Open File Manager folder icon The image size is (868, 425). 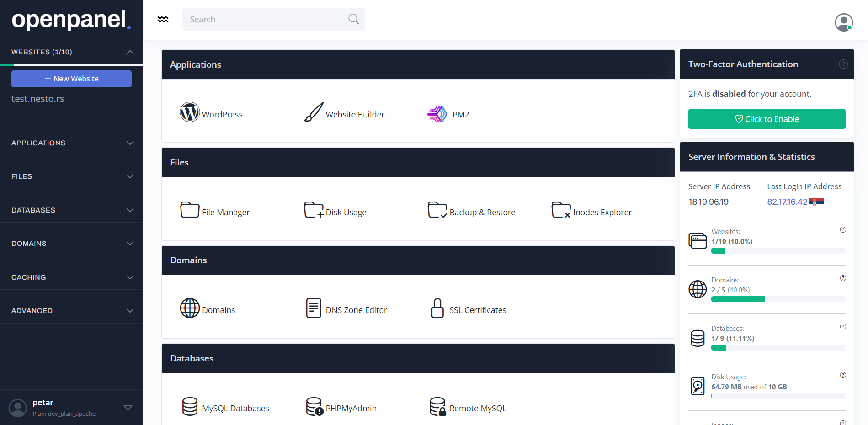[x=190, y=210]
